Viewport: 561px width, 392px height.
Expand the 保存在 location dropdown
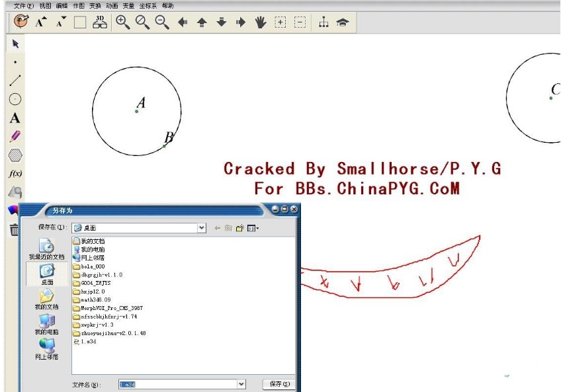tap(202, 228)
